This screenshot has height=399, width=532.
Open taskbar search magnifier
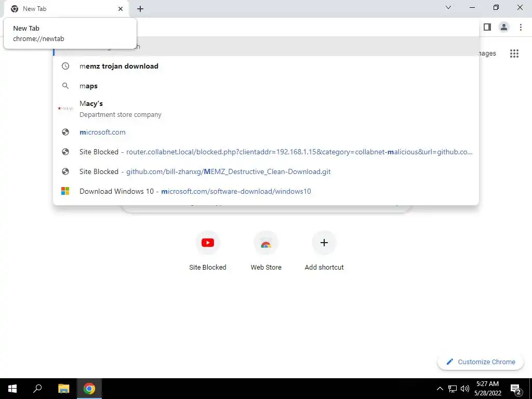click(x=37, y=389)
